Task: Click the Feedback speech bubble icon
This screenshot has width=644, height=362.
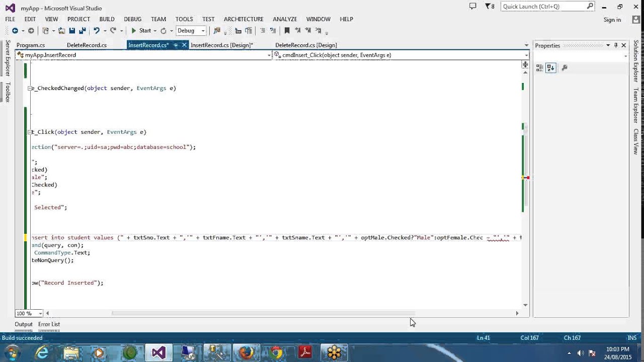Action: click(472, 7)
